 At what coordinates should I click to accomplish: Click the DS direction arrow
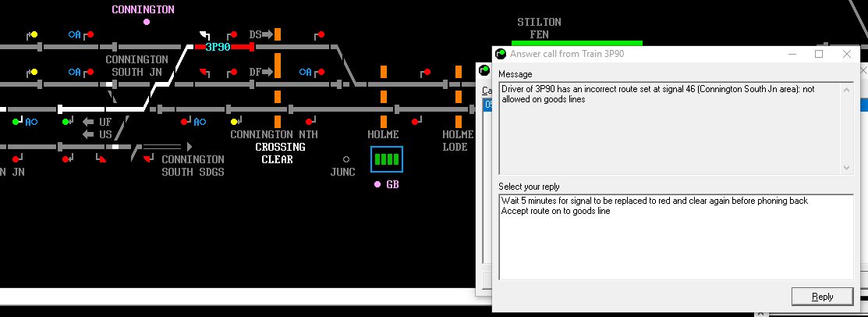tap(268, 34)
